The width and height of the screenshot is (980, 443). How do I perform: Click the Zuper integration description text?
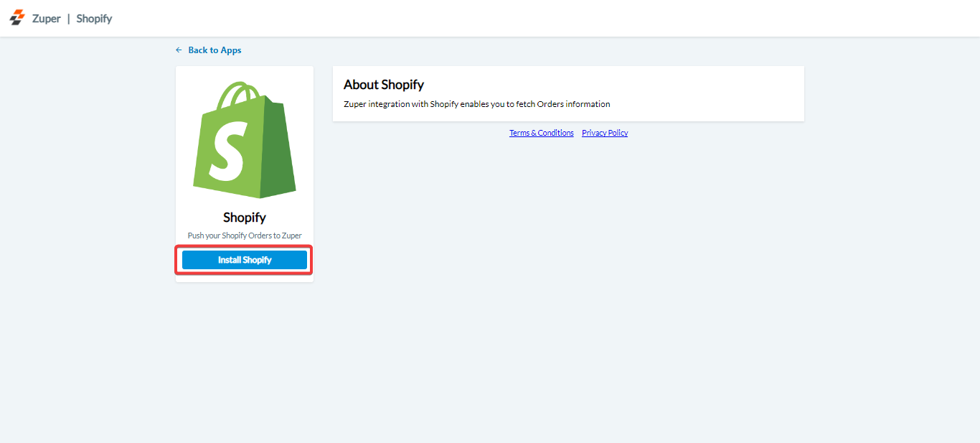coord(477,104)
